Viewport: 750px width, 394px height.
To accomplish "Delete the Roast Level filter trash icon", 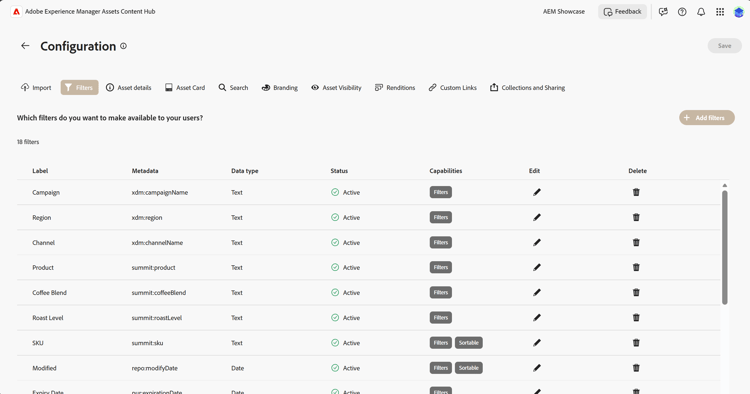I will coord(636,317).
